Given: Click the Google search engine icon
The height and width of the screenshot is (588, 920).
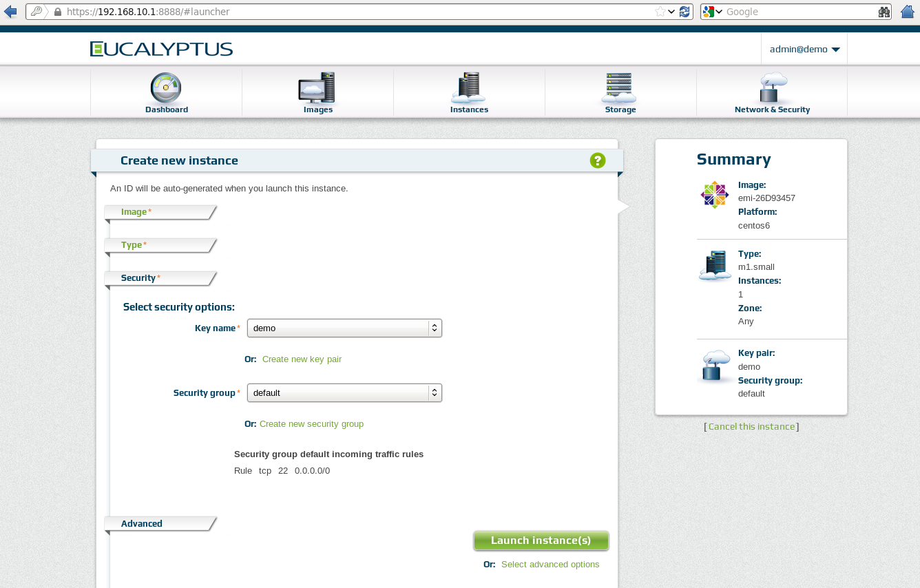Looking at the screenshot, I should 708,12.
